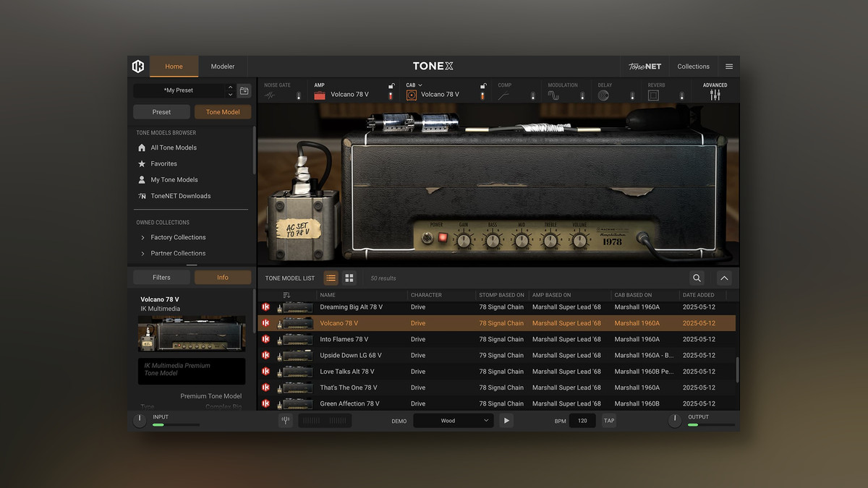Step preset up arrow
This screenshot has height=488, width=868.
pos(231,87)
